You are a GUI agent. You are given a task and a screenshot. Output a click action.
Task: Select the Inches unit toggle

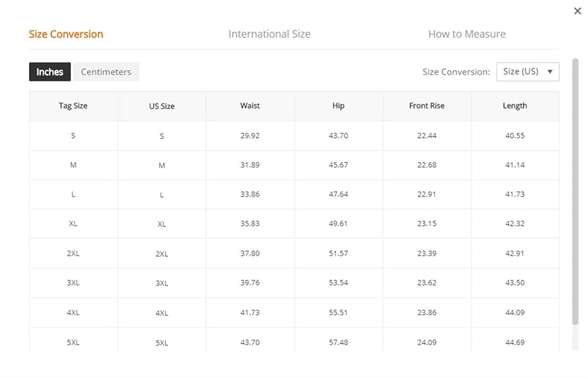(50, 72)
